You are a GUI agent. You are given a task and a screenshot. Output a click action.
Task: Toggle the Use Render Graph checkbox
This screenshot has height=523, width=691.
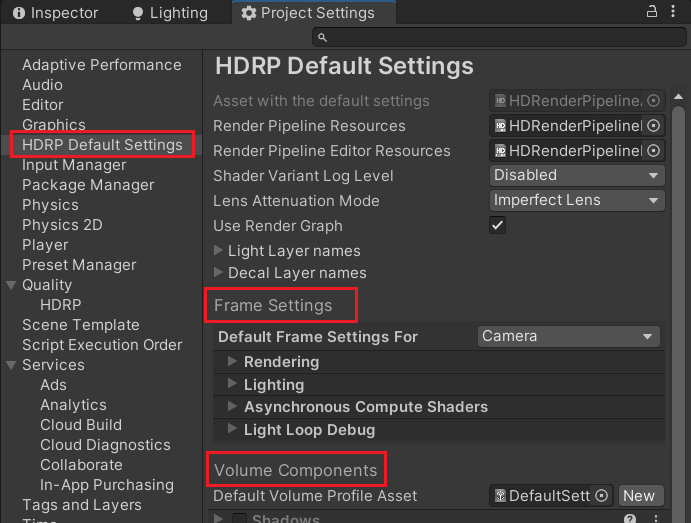[497, 225]
